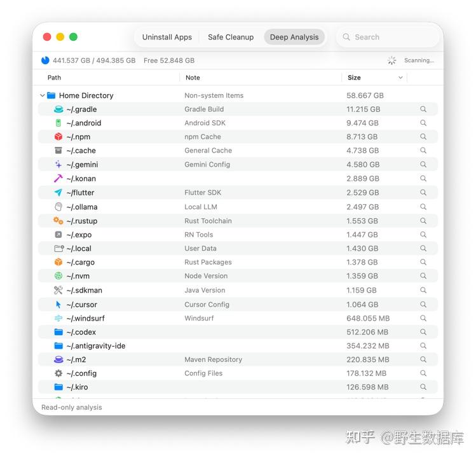Click the ~/.m2 Maven icon
Image resolution: width=476 pixels, height=458 pixels.
(x=58, y=359)
